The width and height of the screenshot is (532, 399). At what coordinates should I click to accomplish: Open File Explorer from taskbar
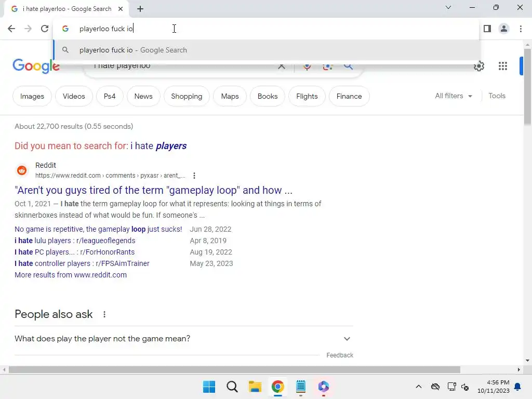pos(255,387)
